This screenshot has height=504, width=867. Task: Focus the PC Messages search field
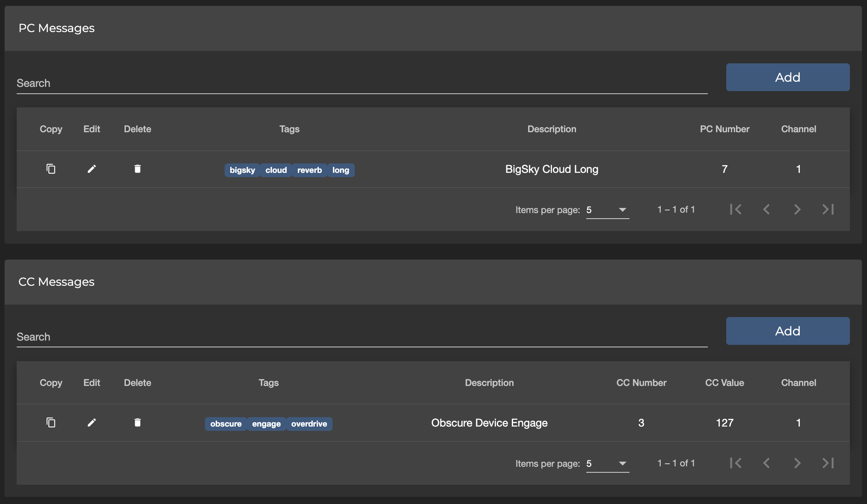tap(362, 83)
